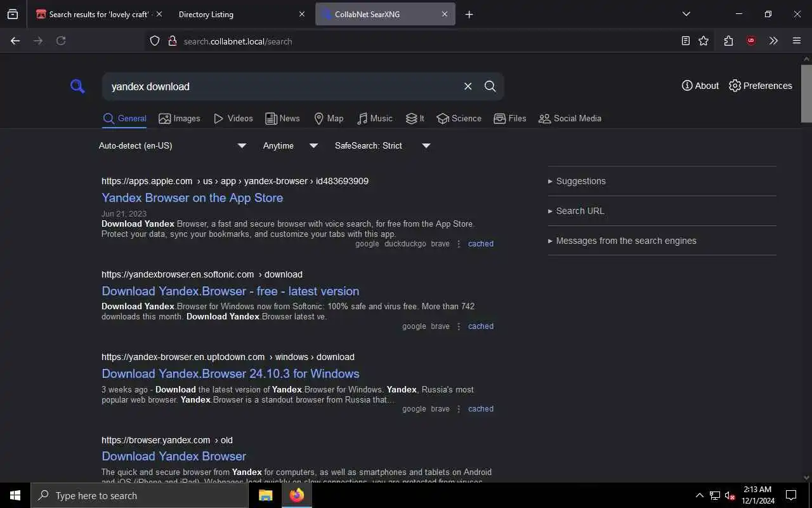This screenshot has width=812, height=508.
Task: Open the tracking protection shield icon
Action: tap(155, 41)
